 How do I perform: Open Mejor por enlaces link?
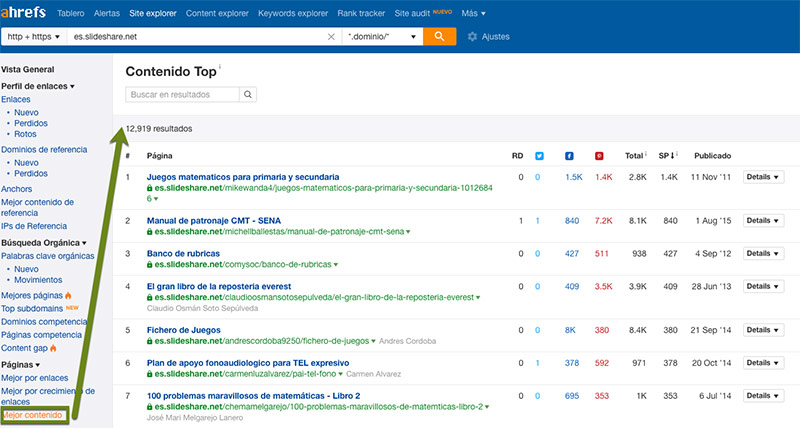pyautogui.click(x=35, y=378)
